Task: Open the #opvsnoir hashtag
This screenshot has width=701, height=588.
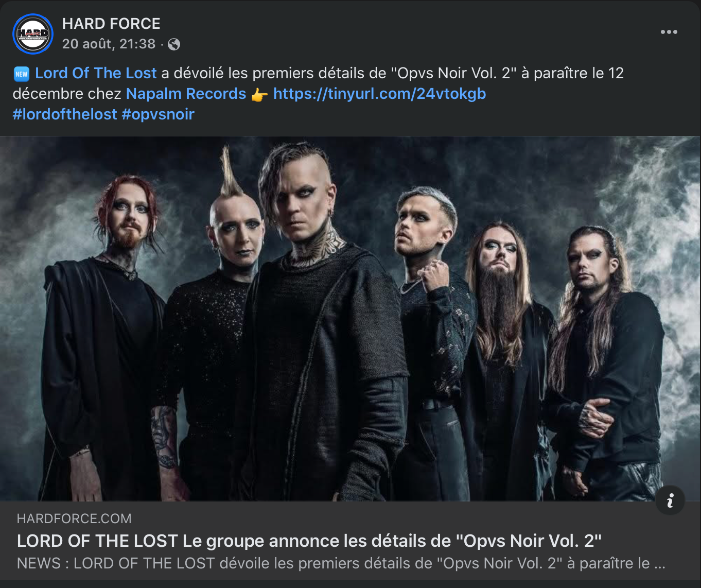Action: pyautogui.click(x=158, y=114)
